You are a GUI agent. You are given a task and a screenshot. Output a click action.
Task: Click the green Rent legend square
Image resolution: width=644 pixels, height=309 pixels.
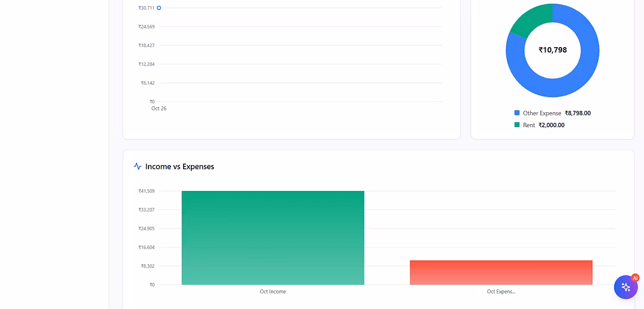click(517, 125)
